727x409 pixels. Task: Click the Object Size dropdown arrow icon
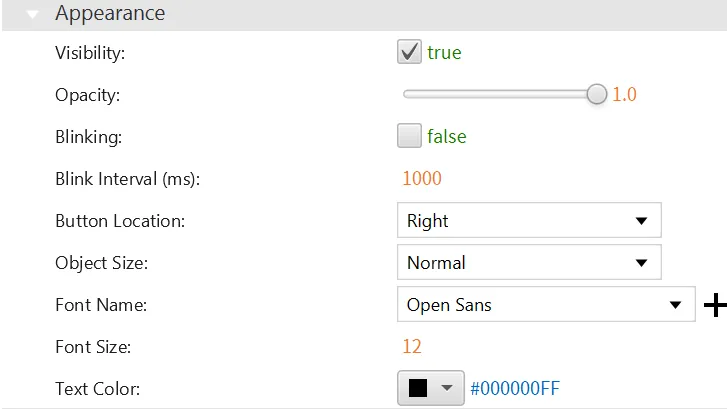(641, 263)
